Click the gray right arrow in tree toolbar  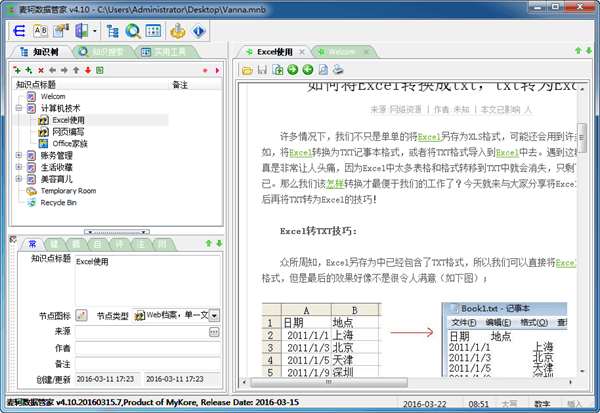(64, 70)
